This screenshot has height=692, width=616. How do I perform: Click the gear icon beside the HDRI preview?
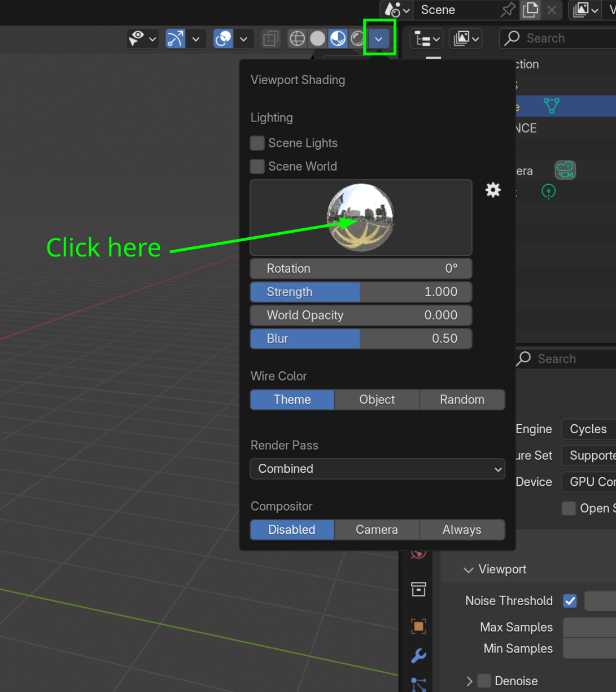point(492,190)
